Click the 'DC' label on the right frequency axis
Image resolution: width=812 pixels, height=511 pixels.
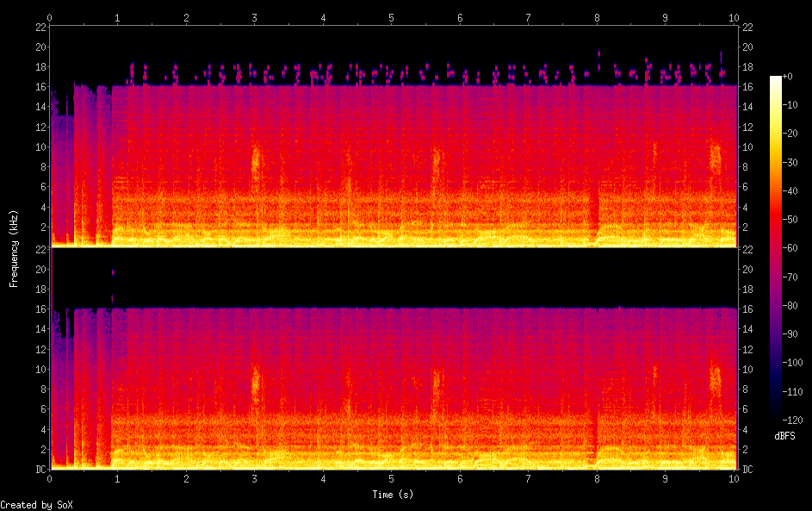747,470
